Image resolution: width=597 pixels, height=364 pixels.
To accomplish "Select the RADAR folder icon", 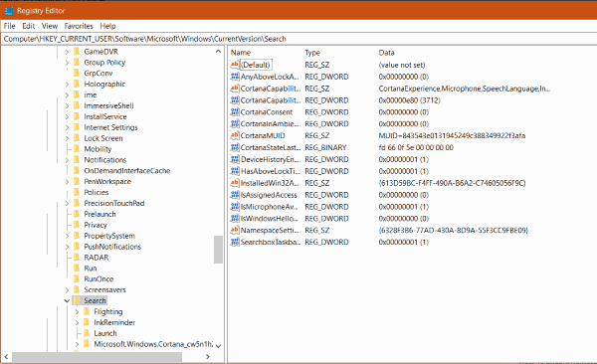I will tap(77, 258).
